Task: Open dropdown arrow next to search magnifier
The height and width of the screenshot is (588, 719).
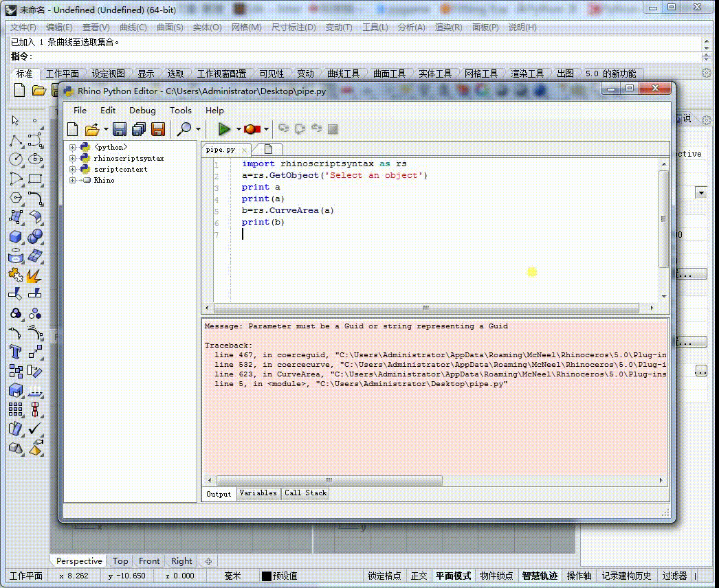Action: point(198,129)
